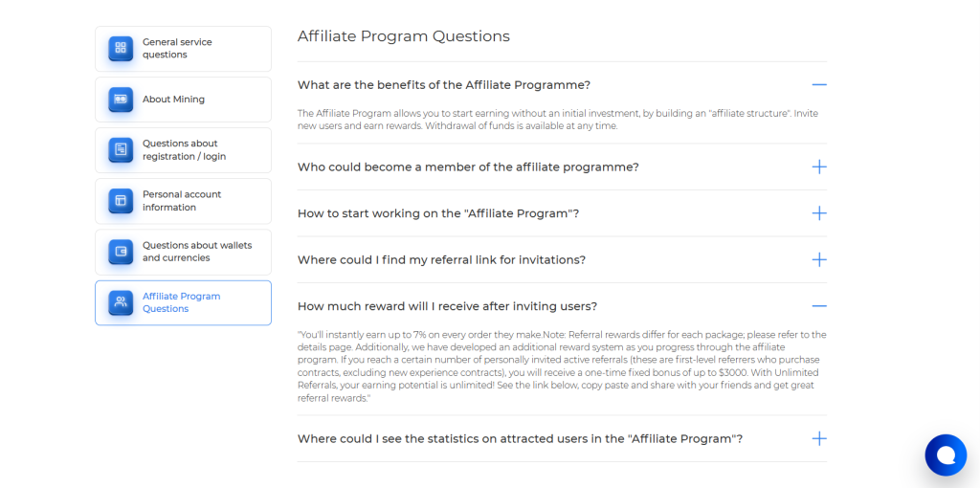
Task: Switch to General service questions category
Action: tap(177, 49)
